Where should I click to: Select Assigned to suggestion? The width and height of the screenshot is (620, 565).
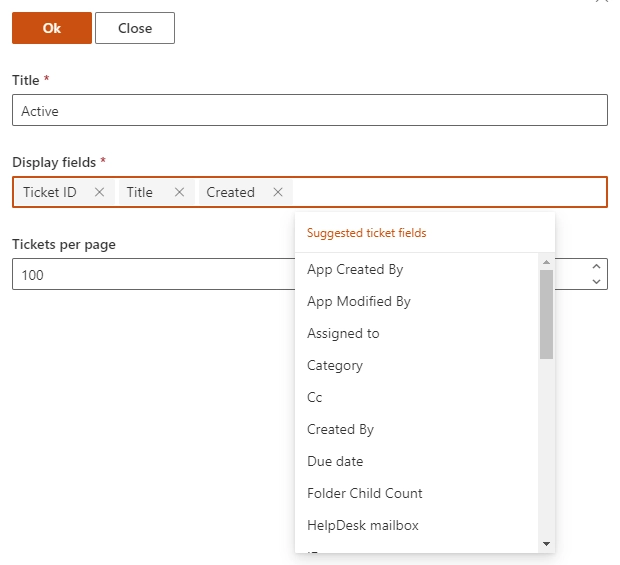pos(417,334)
